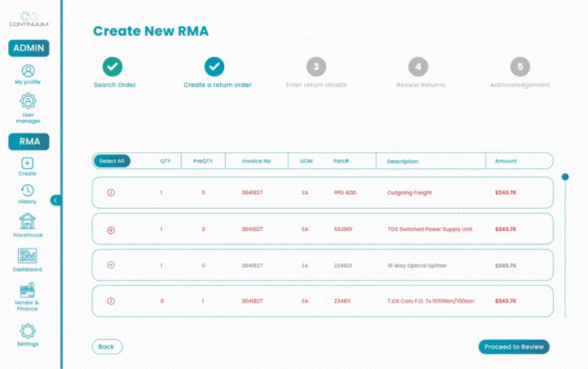Click plus icon on TOX Switched Power Supply row
This screenshot has width=588, height=369.
coord(111,230)
